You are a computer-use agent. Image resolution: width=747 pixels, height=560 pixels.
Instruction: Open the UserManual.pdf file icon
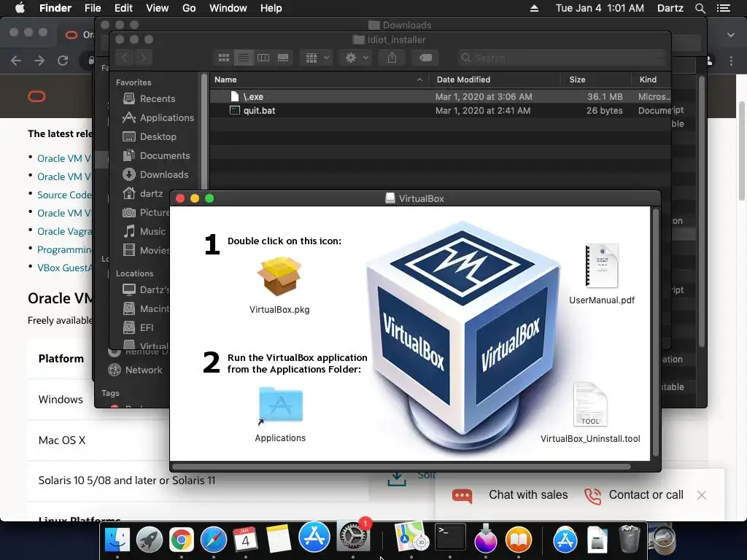(x=602, y=265)
